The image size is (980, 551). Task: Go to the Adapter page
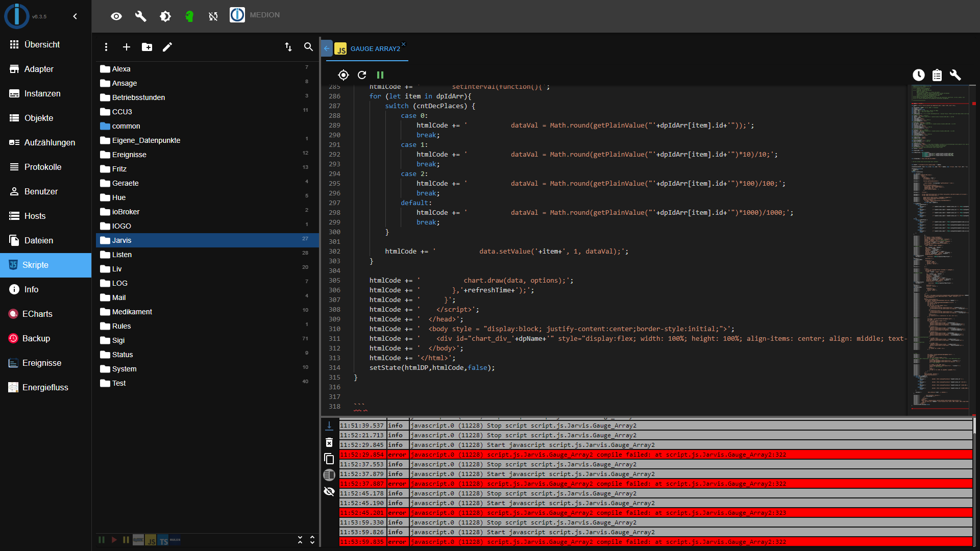(46, 69)
